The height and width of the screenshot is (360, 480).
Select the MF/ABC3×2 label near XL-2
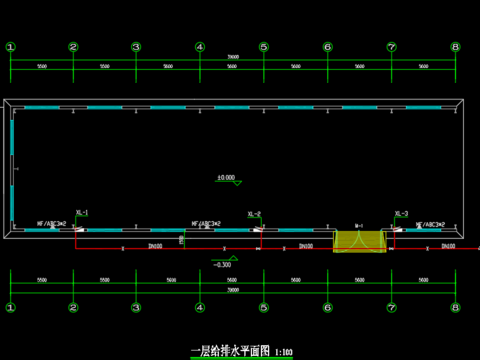pyautogui.click(x=206, y=224)
